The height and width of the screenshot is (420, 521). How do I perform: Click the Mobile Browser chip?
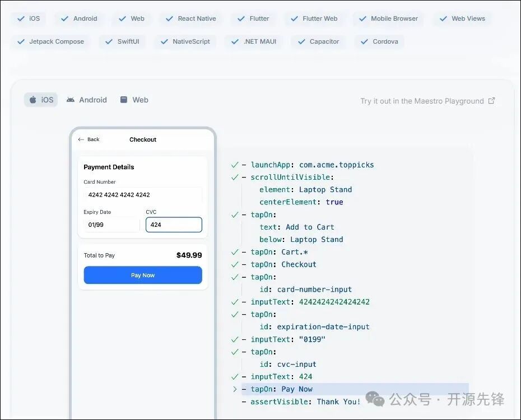click(x=388, y=18)
